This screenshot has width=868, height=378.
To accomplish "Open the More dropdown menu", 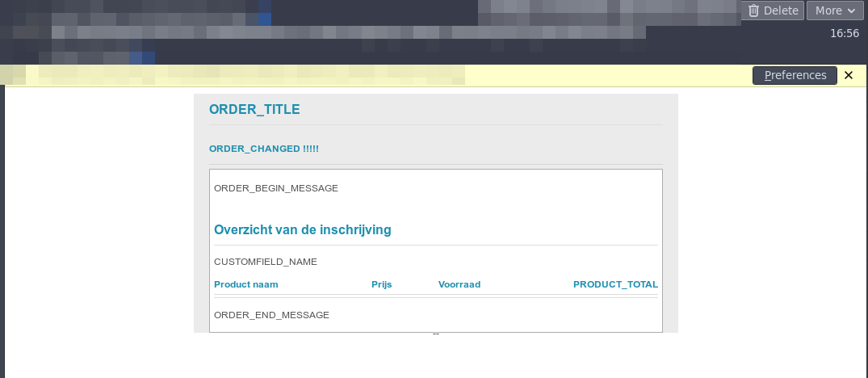I will tap(834, 10).
